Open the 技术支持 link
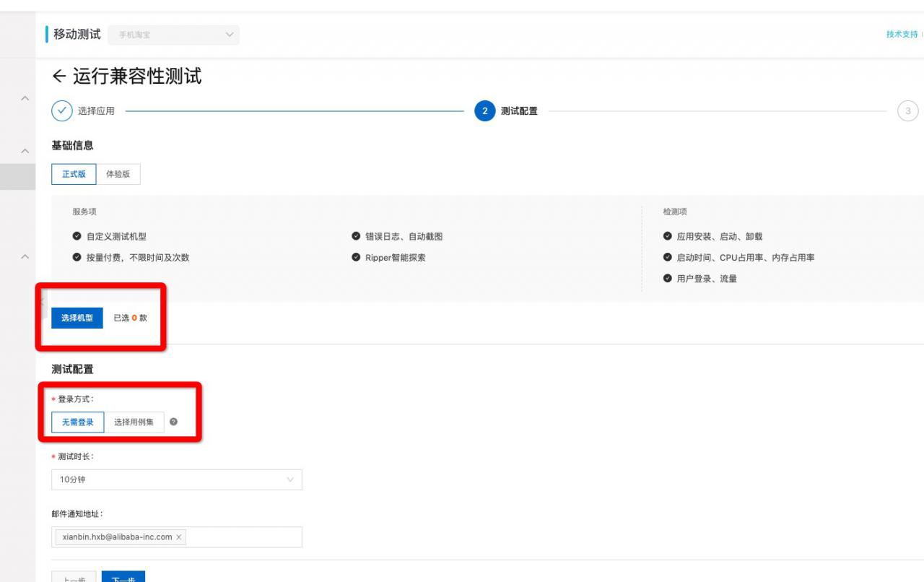924x582 pixels. coord(902,35)
